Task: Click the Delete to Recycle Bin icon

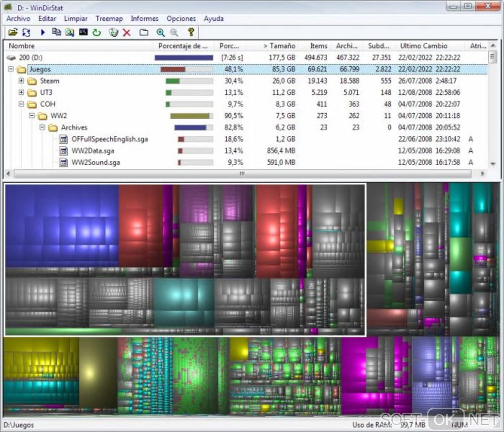Action: (114, 33)
